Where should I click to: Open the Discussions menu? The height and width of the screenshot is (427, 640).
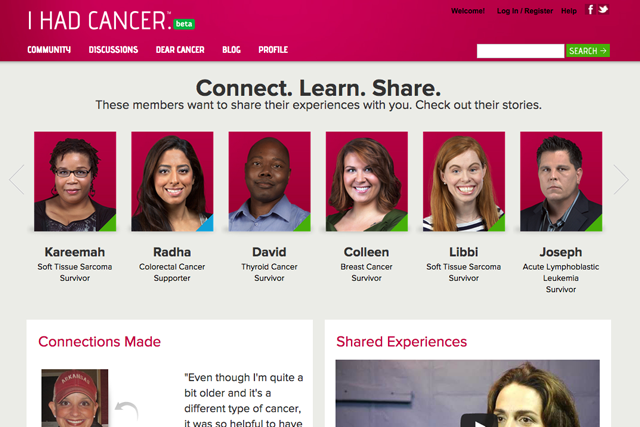113,50
